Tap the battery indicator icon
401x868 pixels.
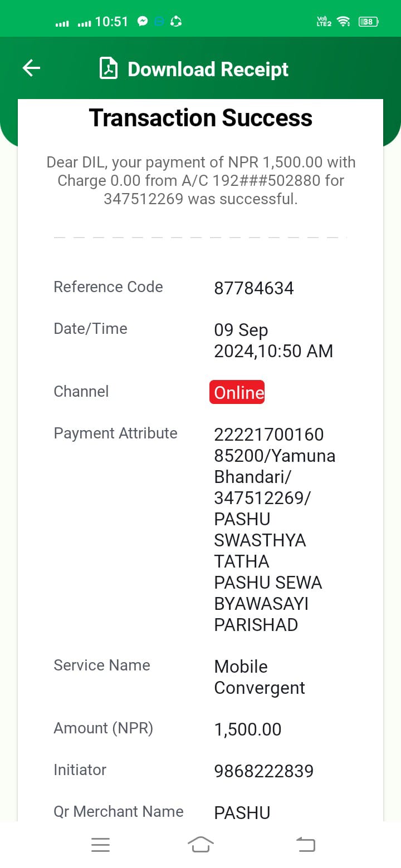tap(369, 22)
